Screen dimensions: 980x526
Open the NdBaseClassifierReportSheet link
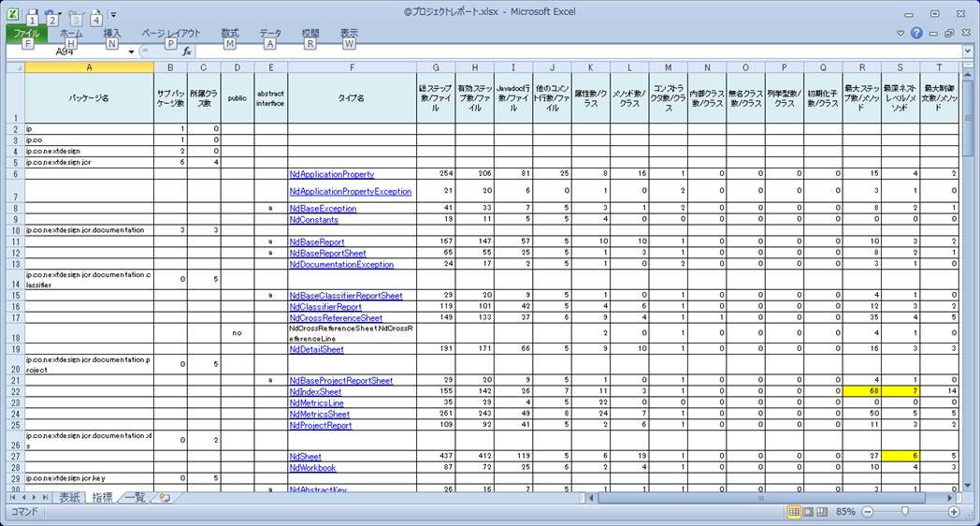click(346, 295)
